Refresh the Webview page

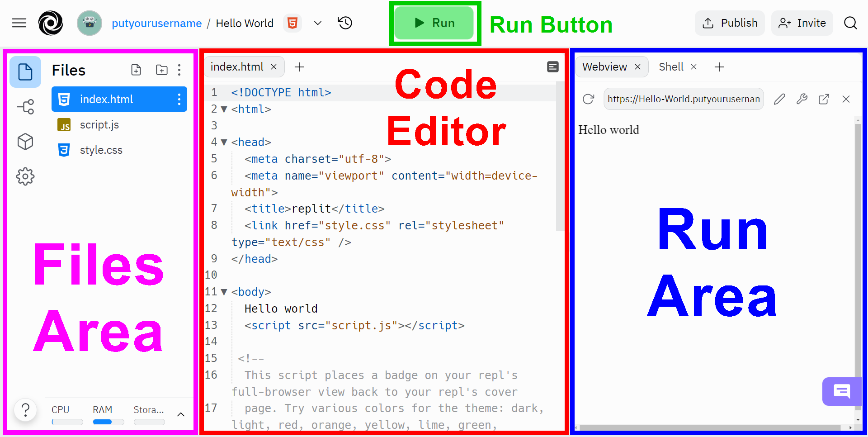(588, 99)
